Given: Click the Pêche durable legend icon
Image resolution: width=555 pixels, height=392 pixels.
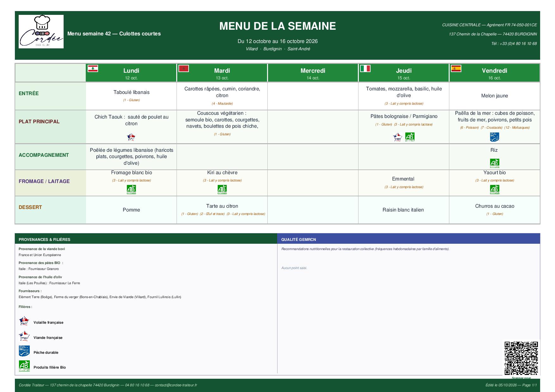Looking at the screenshot, I should pyautogui.click(x=24, y=351).
